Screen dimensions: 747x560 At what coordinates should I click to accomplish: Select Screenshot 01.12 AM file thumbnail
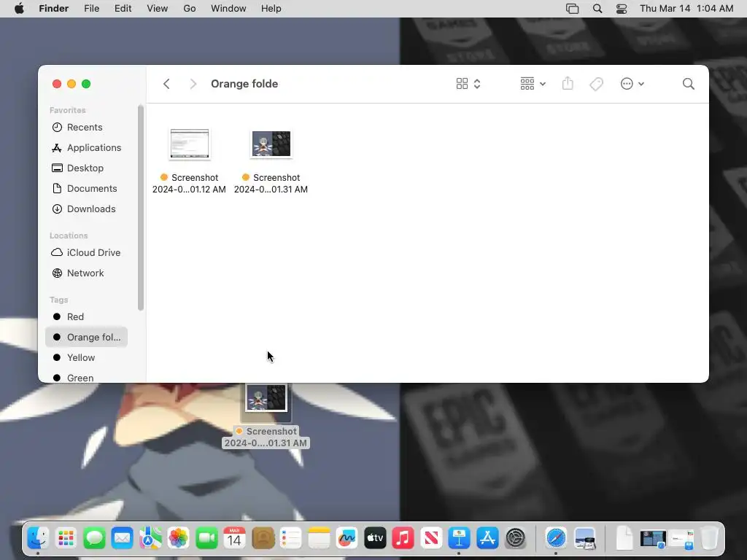click(x=190, y=144)
